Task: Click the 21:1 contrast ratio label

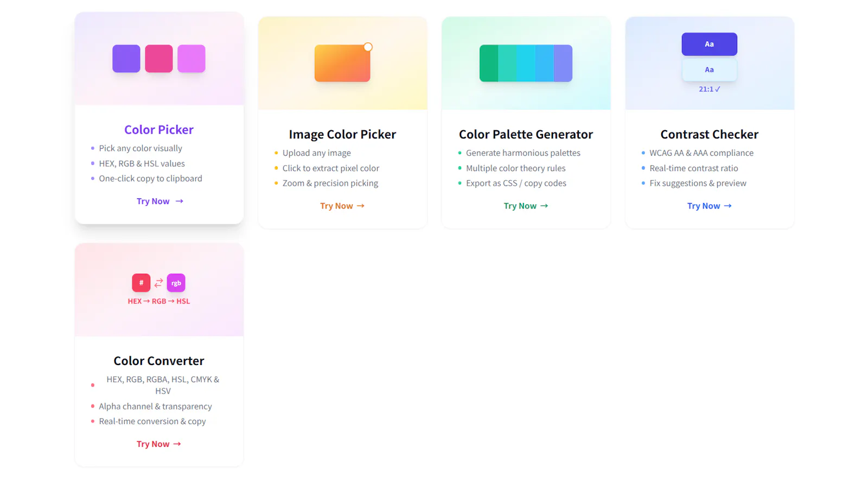Action: coord(710,89)
